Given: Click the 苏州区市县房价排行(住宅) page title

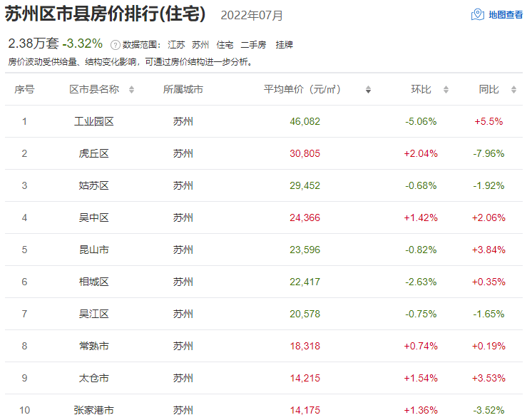Looking at the screenshot, I should point(105,14).
